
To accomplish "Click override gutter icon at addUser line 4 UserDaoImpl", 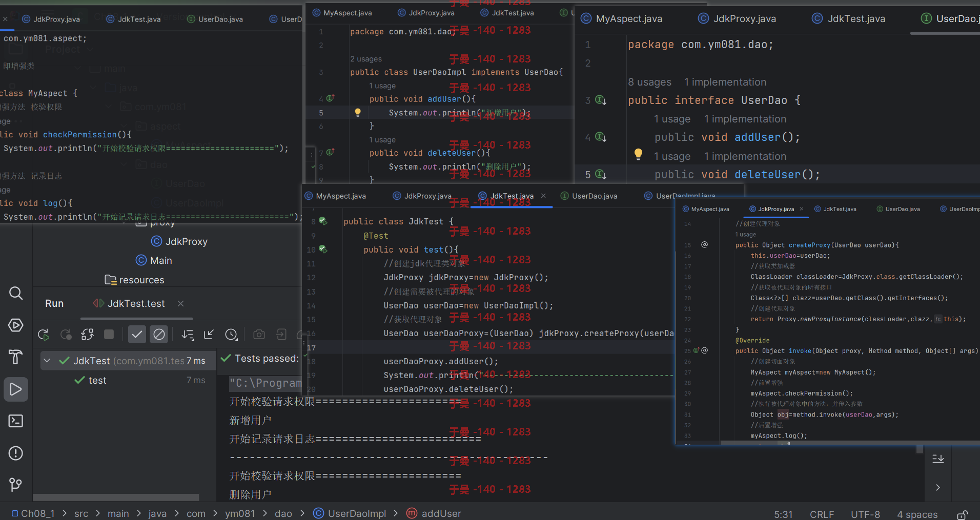I will pyautogui.click(x=331, y=98).
